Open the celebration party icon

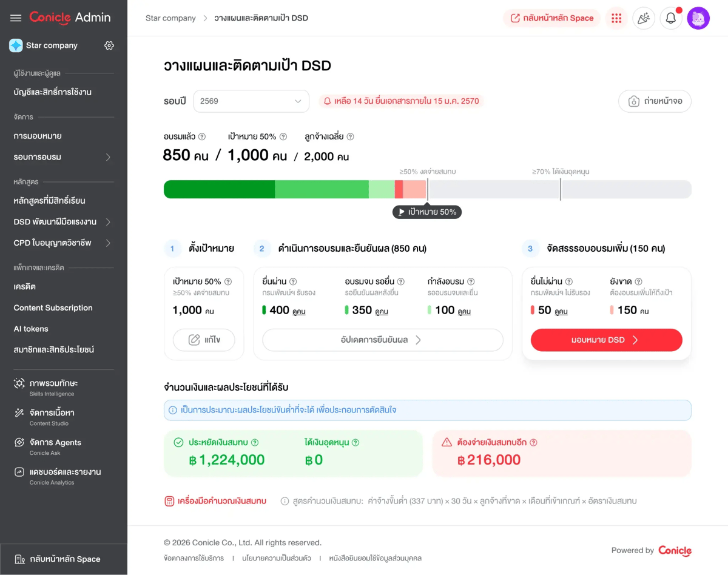[x=644, y=18]
